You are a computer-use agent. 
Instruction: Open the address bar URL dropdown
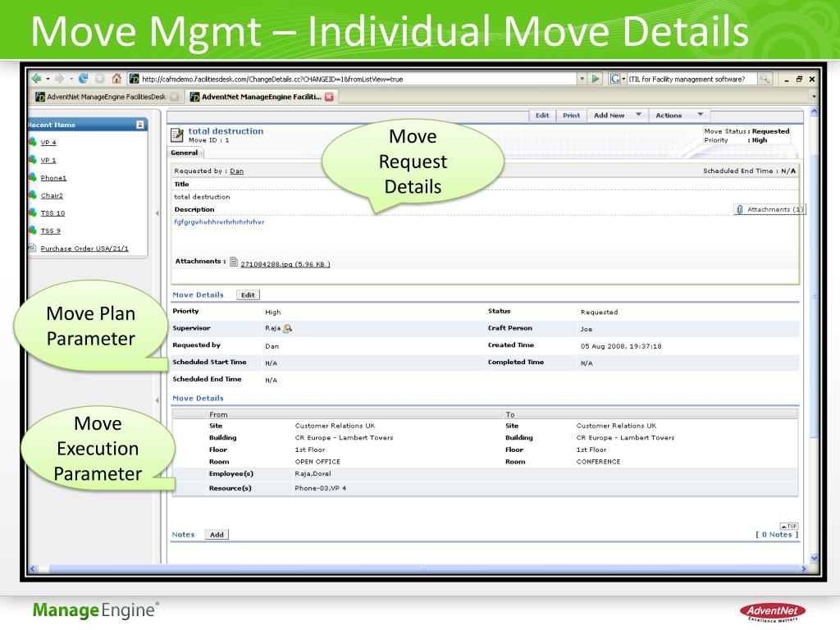pos(582,79)
